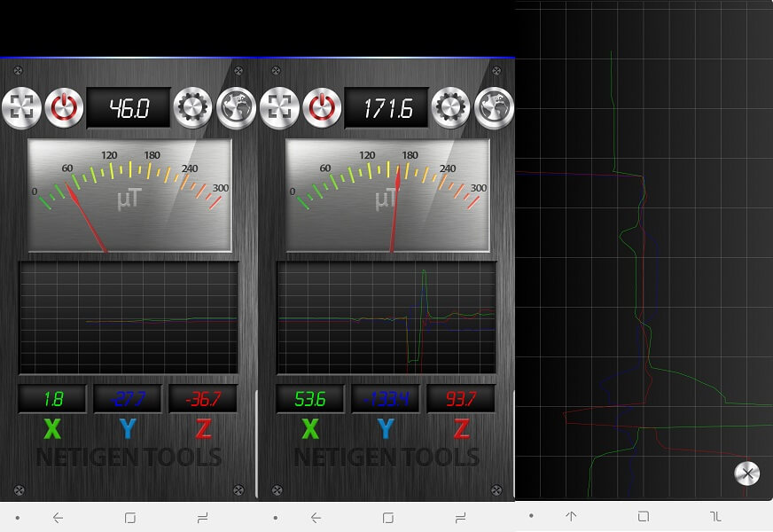The width and height of the screenshot is (773, 532).
Task: Click the globe icon right of the 171.6 display
Action: tap(494, 108)
